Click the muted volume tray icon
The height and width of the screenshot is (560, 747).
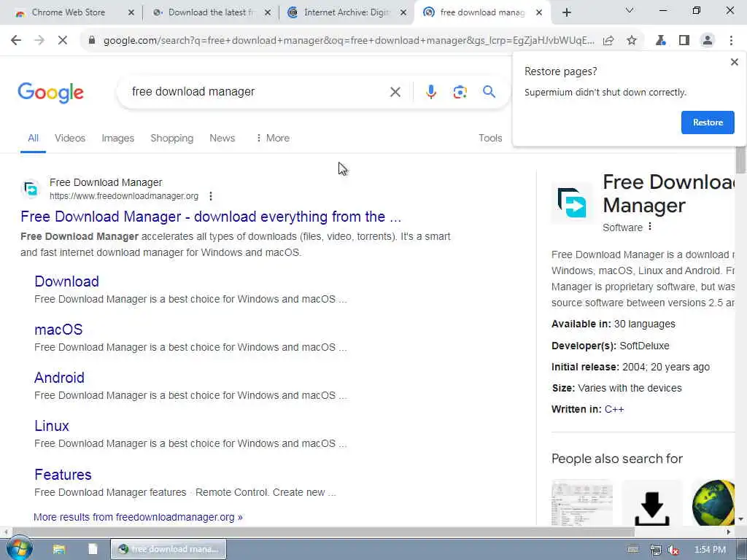673,550
